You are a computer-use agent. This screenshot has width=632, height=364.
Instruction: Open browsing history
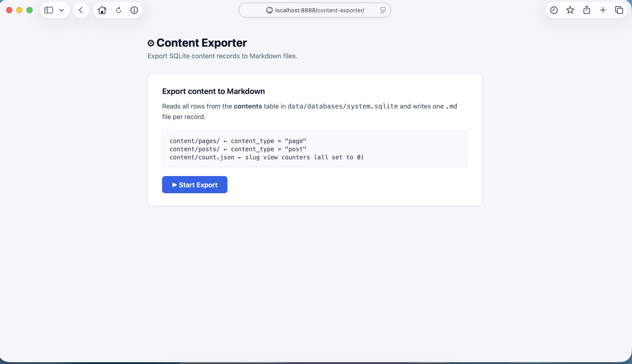(554, 10)
